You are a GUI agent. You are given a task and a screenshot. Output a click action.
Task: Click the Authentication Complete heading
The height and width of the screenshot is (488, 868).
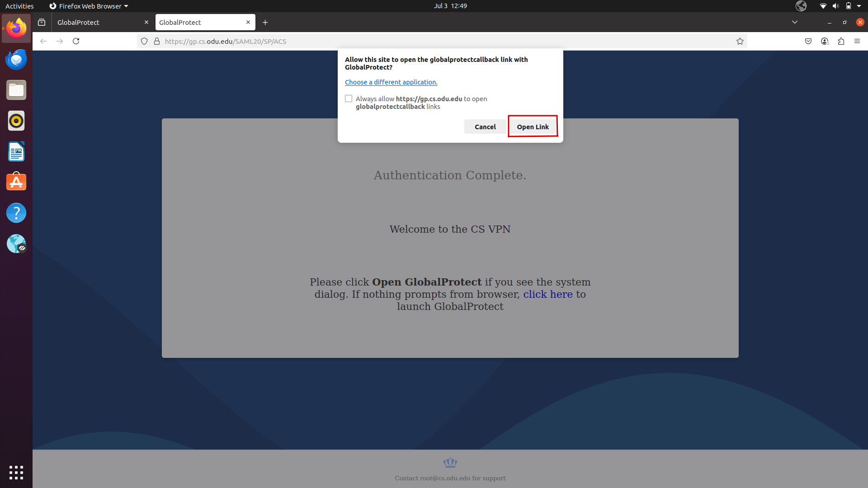(x=450, y=175)
